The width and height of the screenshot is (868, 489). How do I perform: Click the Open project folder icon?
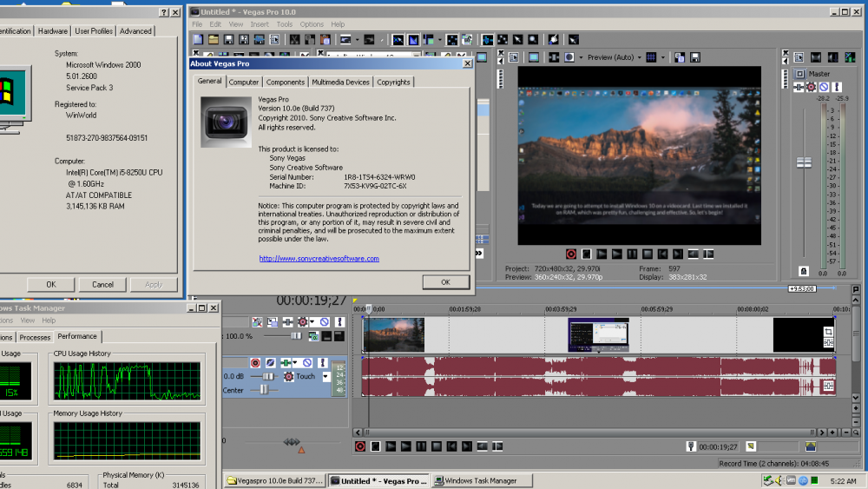click(212, 39)
